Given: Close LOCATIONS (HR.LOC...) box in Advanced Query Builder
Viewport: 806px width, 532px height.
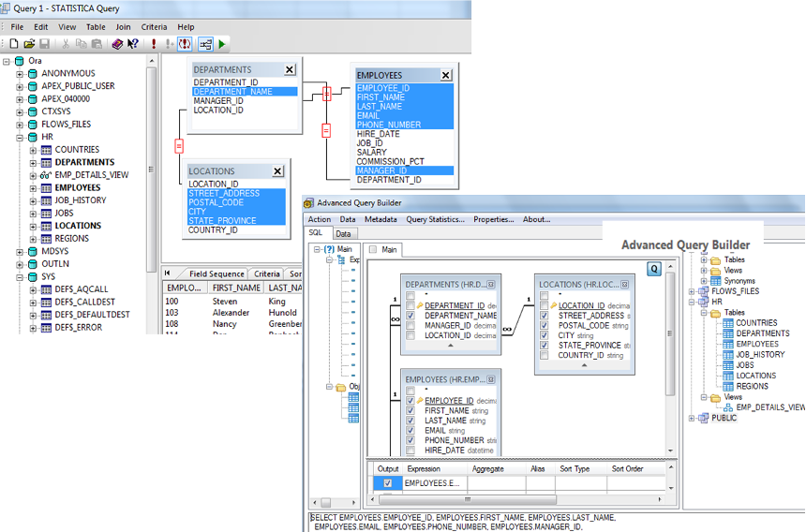Looking at the screenshot, I should 624,285.
